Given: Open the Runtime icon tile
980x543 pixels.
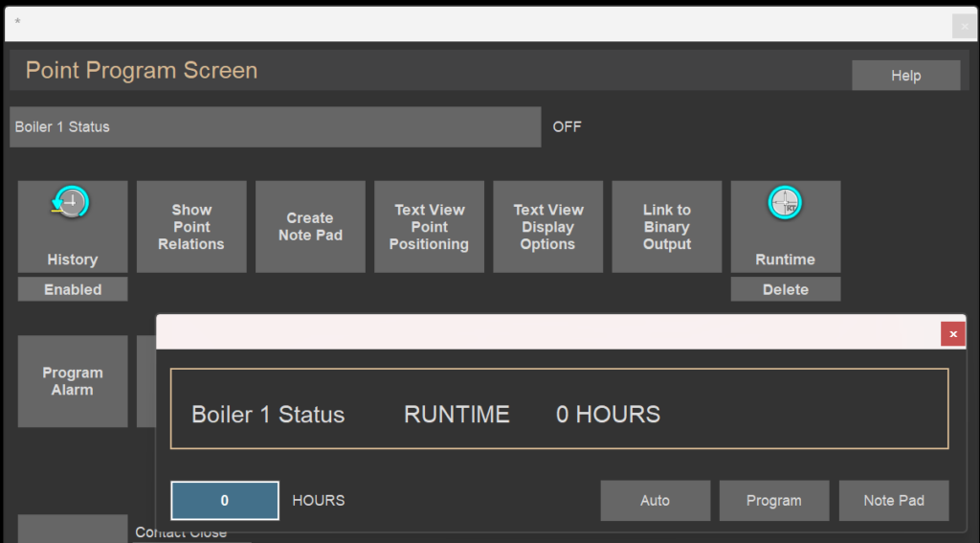Looking at the screenshot, I should pos(786,226).
